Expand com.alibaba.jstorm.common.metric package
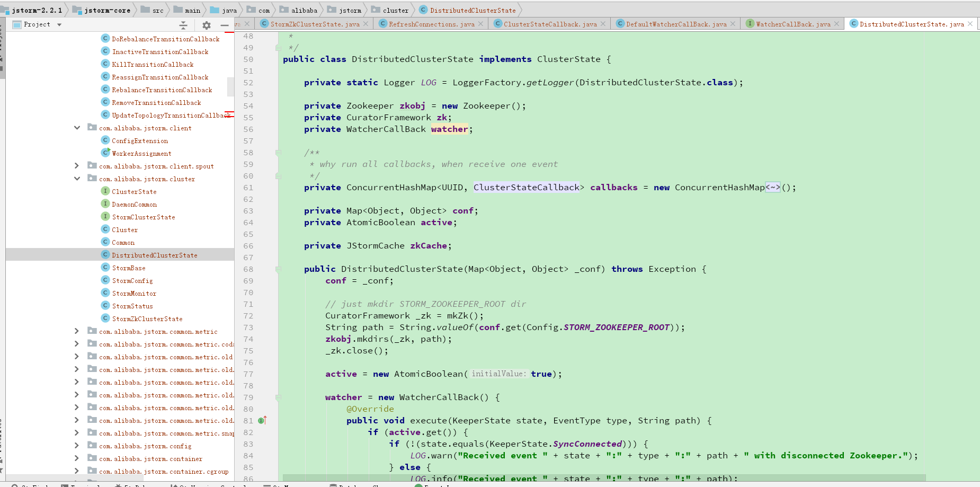Viewport: 980px width, 487px height. tap(77, 331)
